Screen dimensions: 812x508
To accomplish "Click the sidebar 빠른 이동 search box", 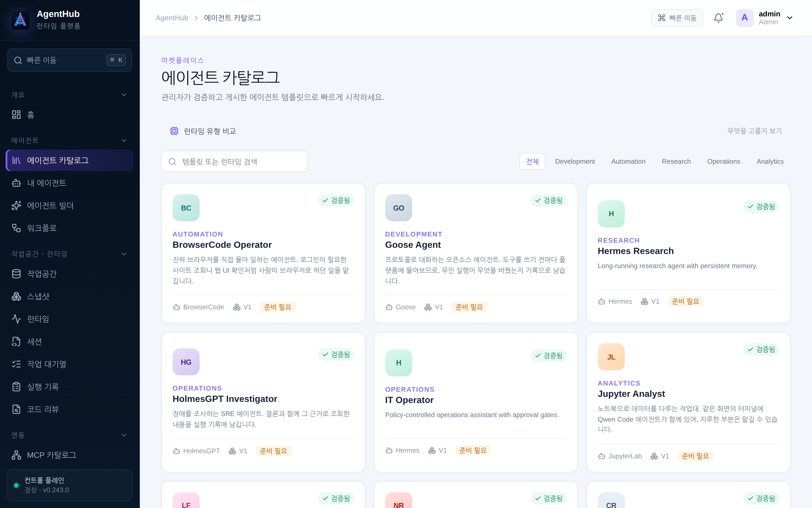I will click(x=69, y=60).
